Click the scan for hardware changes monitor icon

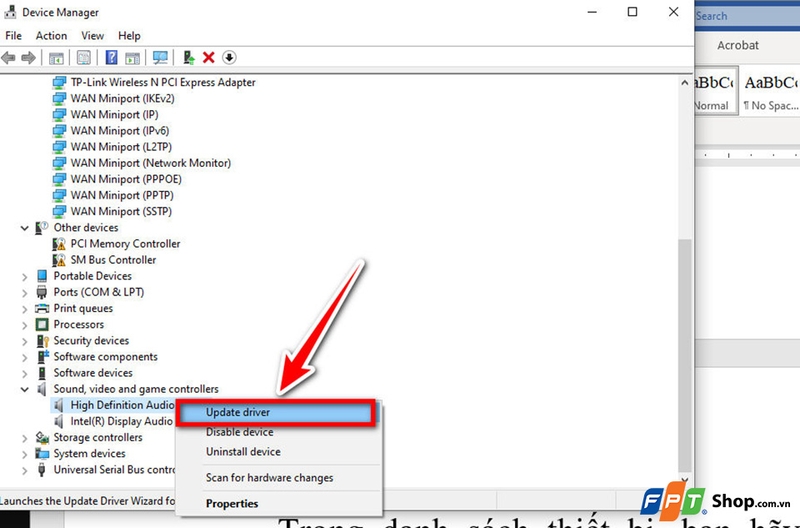point(160,58)
